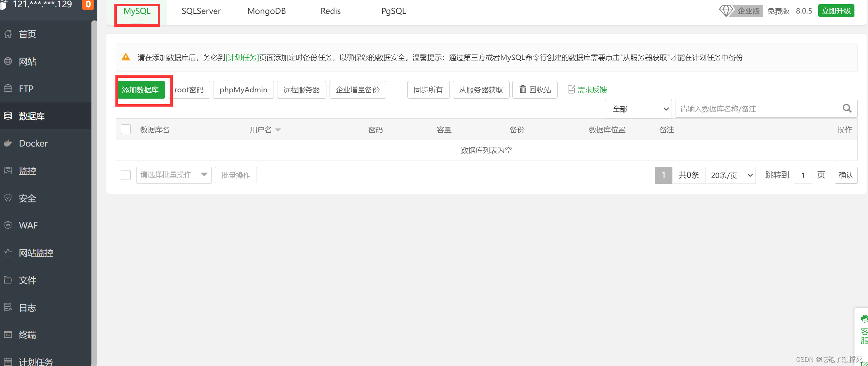868x366 pixels.
Task: Switch to the Redis tab
Action: tap(331, 11)
